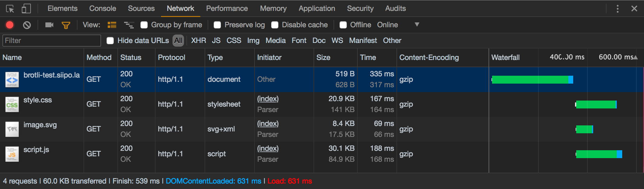The height and width of the screenshot is (189, 644).
Task: Click the inspect element picker icon
Action: point(10,9)
